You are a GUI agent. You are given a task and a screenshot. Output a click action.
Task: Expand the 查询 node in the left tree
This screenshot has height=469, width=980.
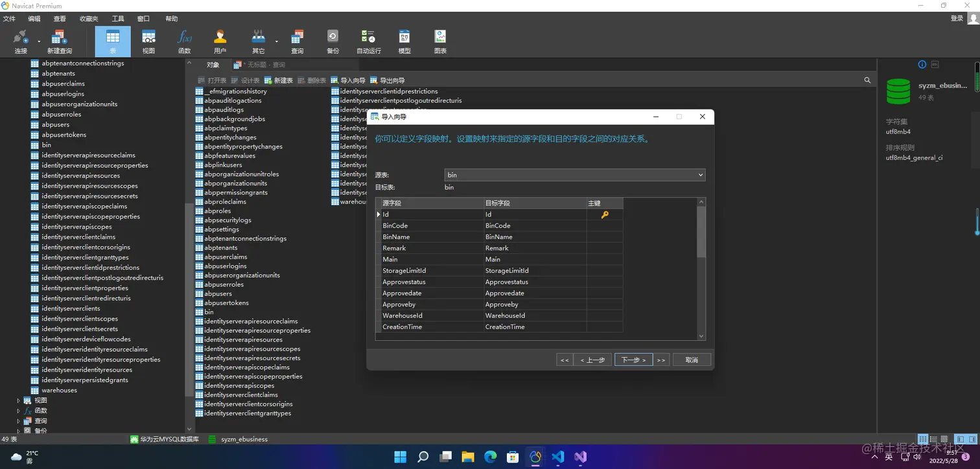tap(18, 421)
